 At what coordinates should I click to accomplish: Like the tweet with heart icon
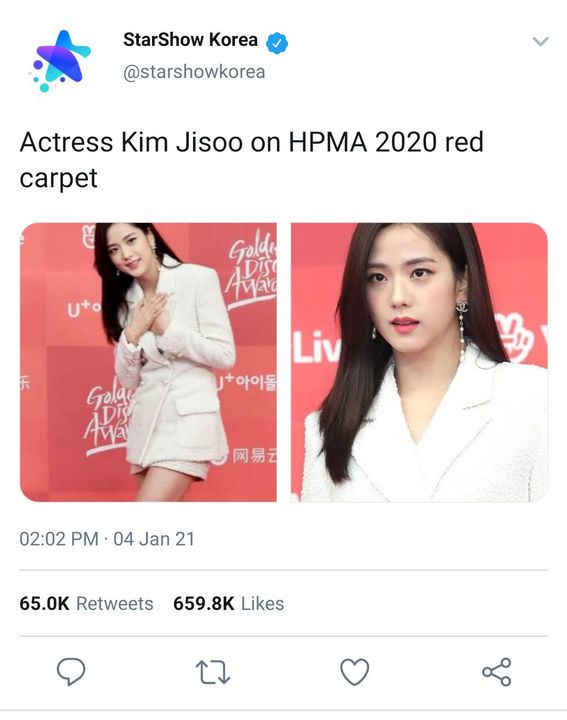coord(354,672)
